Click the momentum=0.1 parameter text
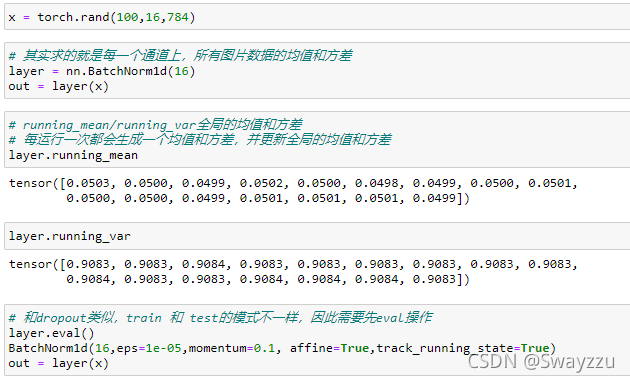The image size is (630, 382). [232, 348]
